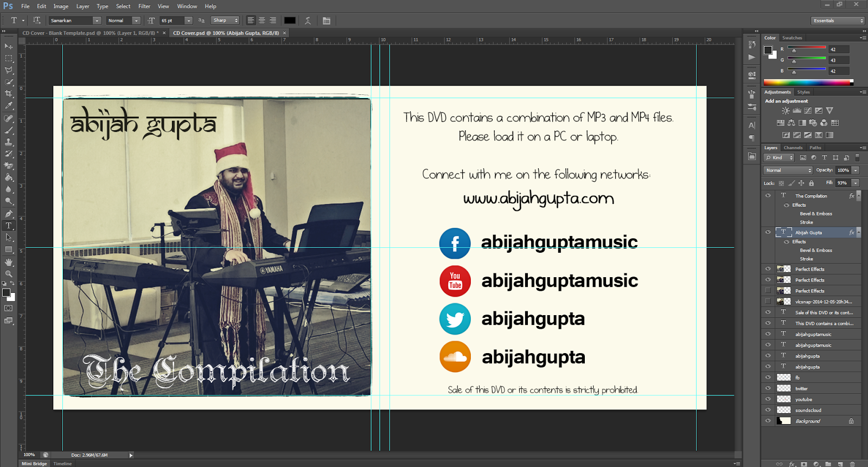Select the Crop tool
The width and height of the screenshot is (868, 467).
[9, 94]
